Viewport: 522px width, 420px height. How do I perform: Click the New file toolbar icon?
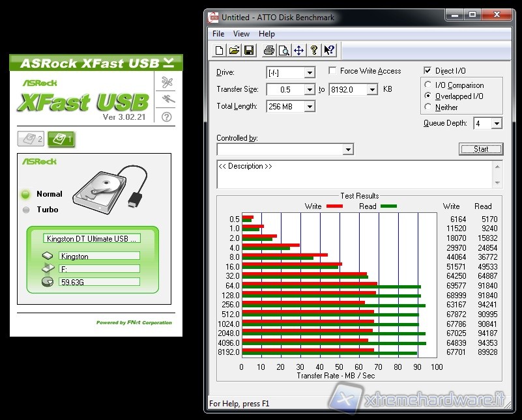click(220, 50)
